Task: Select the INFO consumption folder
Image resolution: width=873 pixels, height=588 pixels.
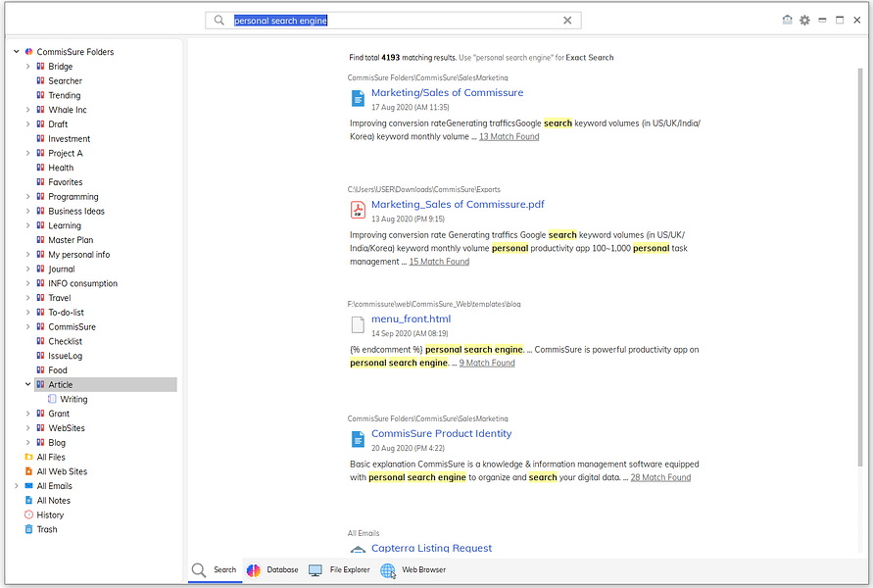Action: [82, 283]
